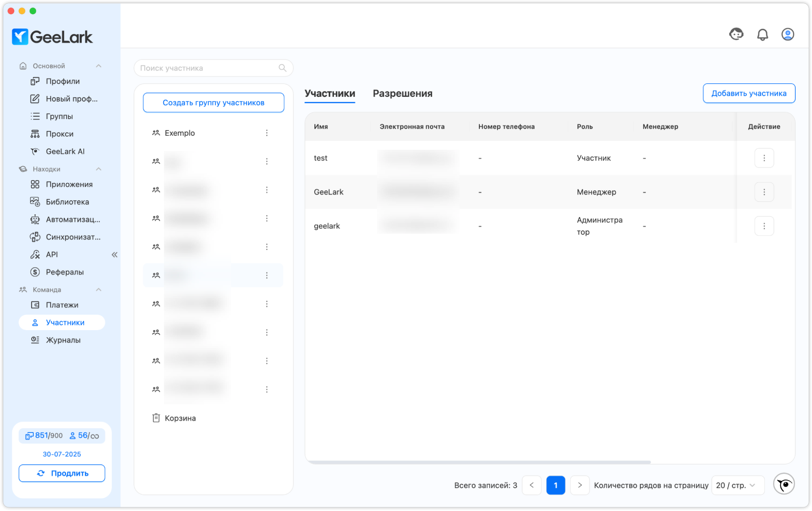Click the notification bell icon
The height and width of the screenshot is (511, 812).
pos(762,35)
